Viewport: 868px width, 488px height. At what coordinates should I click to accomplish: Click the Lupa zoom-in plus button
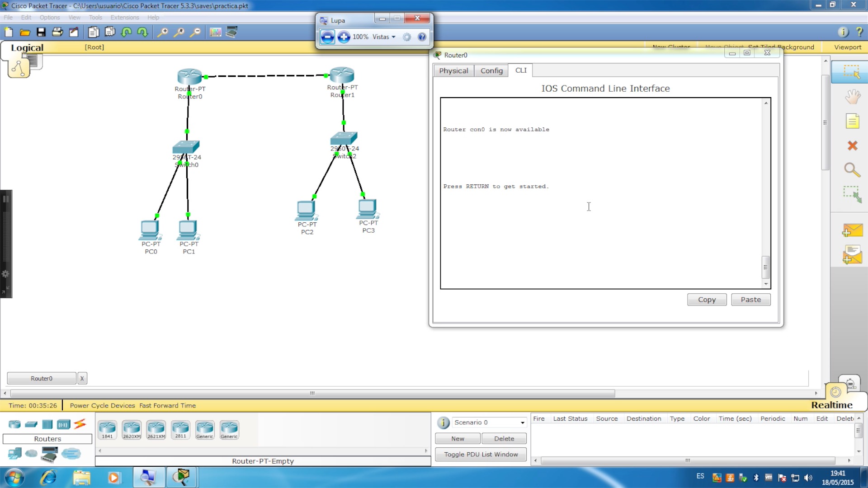click(x=344, y=37)
